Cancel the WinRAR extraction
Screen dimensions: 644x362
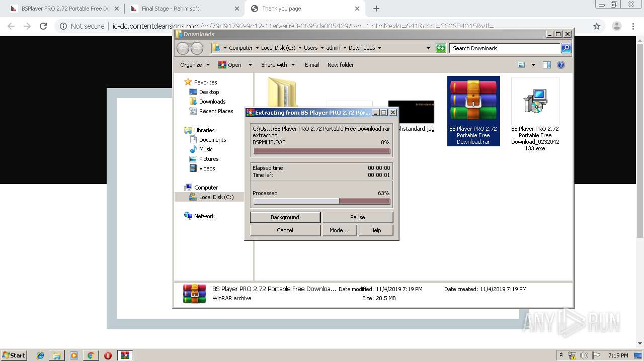tap(285, 230)
